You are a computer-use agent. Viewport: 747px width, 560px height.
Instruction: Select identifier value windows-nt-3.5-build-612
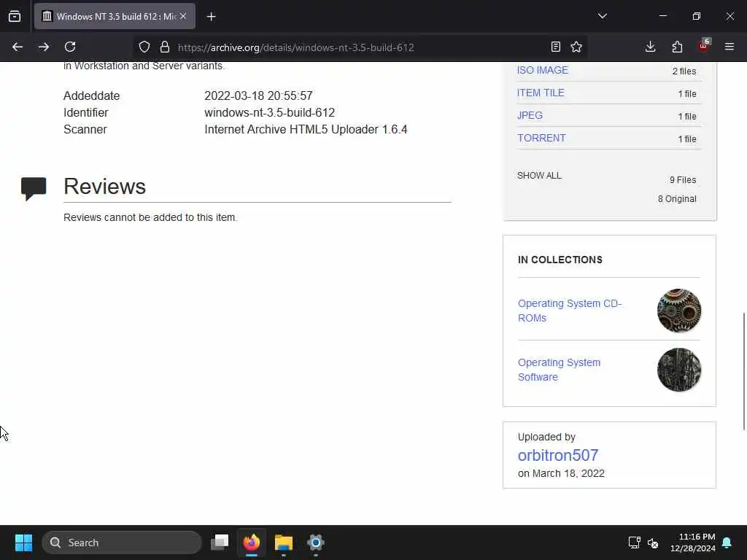270,112
